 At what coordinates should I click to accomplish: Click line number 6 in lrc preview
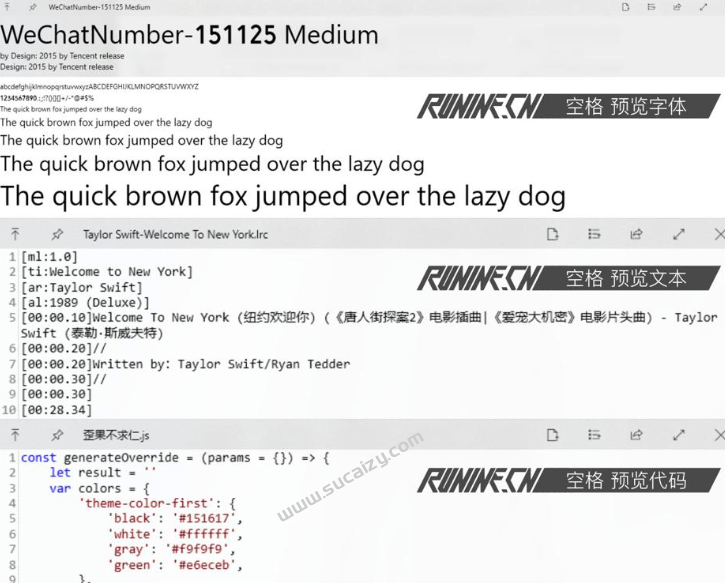point(12,349)
